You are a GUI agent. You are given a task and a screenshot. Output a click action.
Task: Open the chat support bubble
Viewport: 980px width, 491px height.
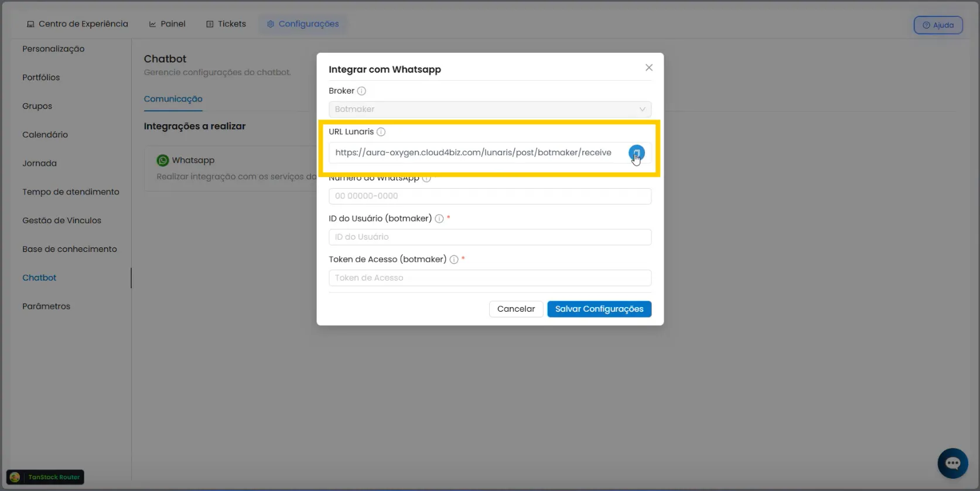coord(952,463)
